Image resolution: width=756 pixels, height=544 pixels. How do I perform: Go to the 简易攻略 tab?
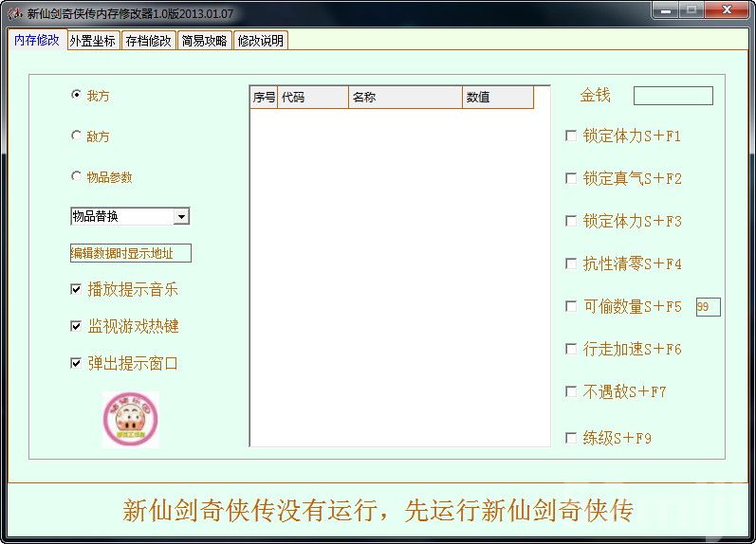pyautogui.click(x=204, y=41)
